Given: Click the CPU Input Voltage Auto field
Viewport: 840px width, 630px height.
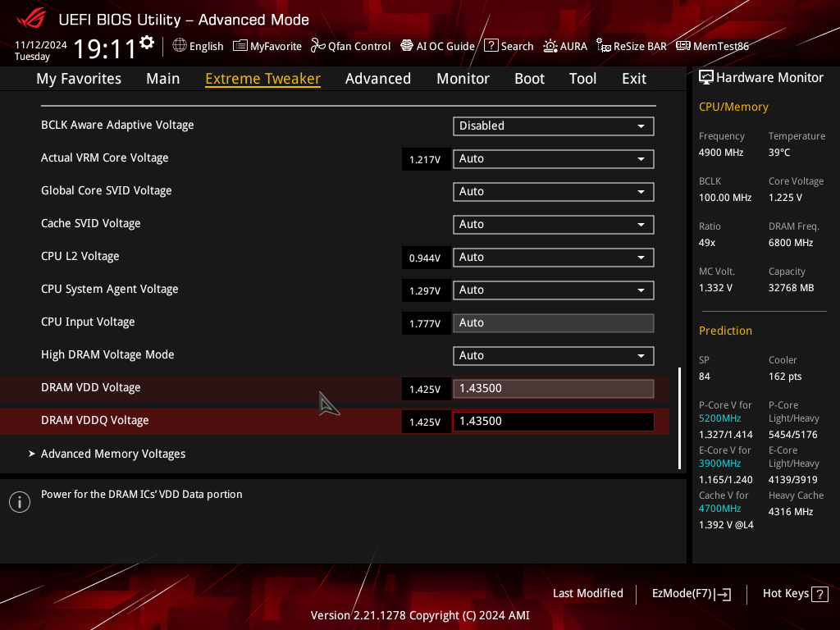Looking at the screenshot, I should (x=554, y=323).
